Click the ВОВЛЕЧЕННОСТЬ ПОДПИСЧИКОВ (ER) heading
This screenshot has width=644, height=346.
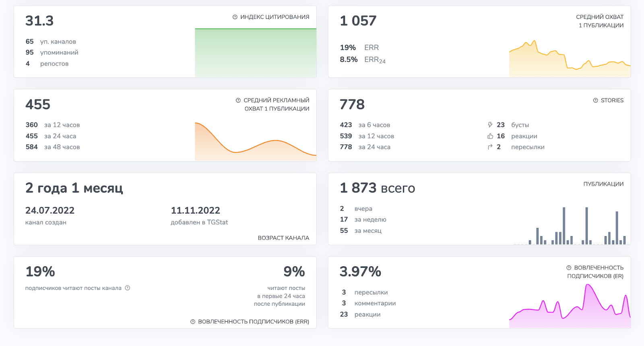595,272
